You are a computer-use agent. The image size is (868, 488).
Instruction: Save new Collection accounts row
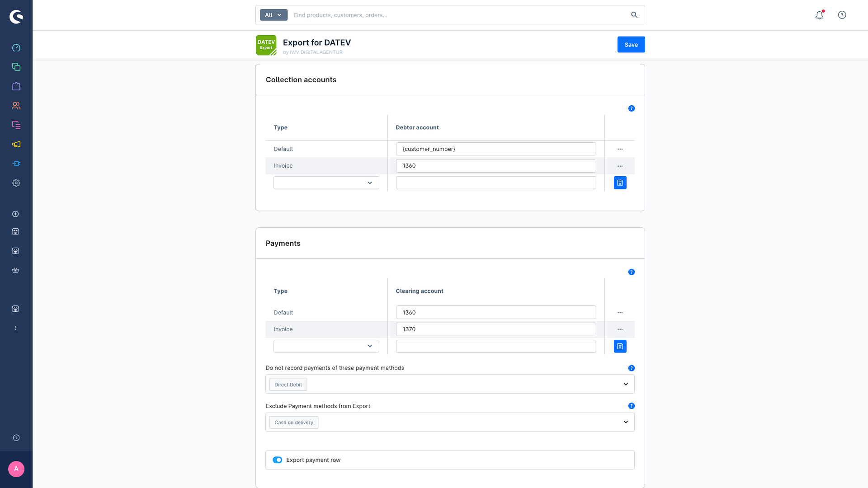620,183
